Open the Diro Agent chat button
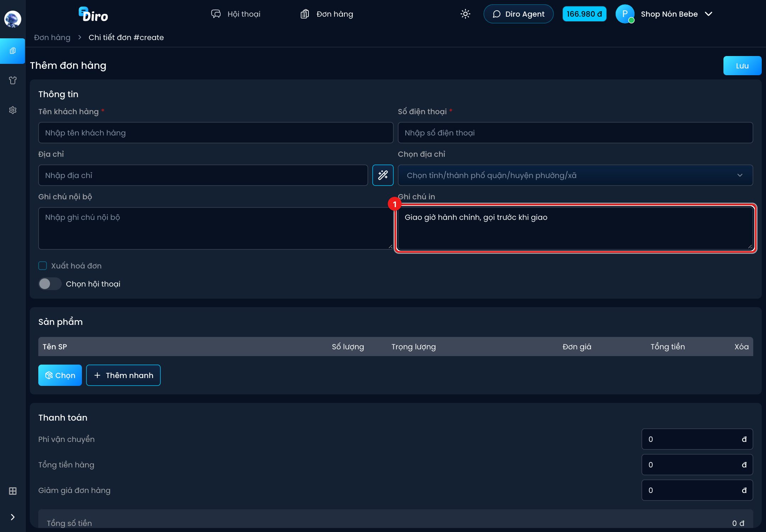The height and width of the screenshot is (532, 766). (x=518, y=14)
